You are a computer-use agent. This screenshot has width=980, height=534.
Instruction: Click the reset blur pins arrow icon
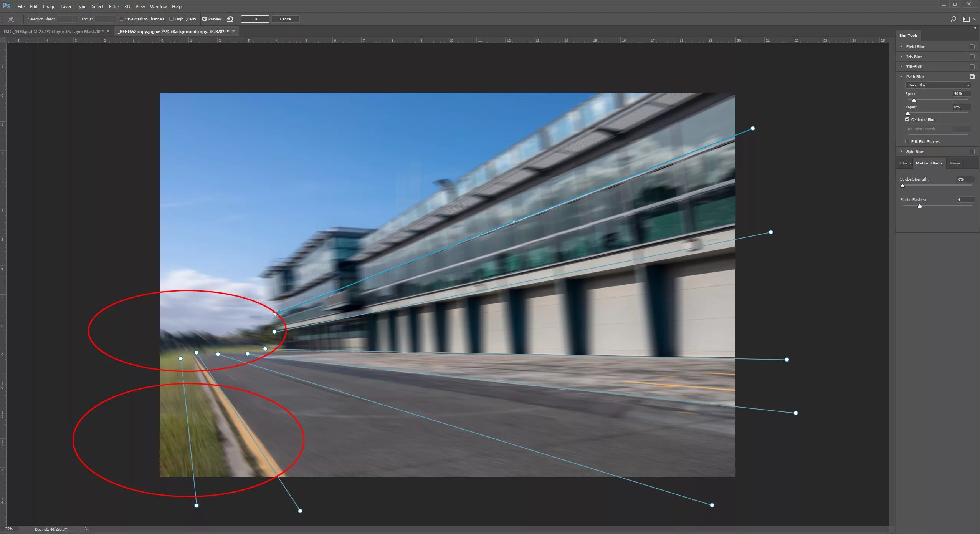230,19
